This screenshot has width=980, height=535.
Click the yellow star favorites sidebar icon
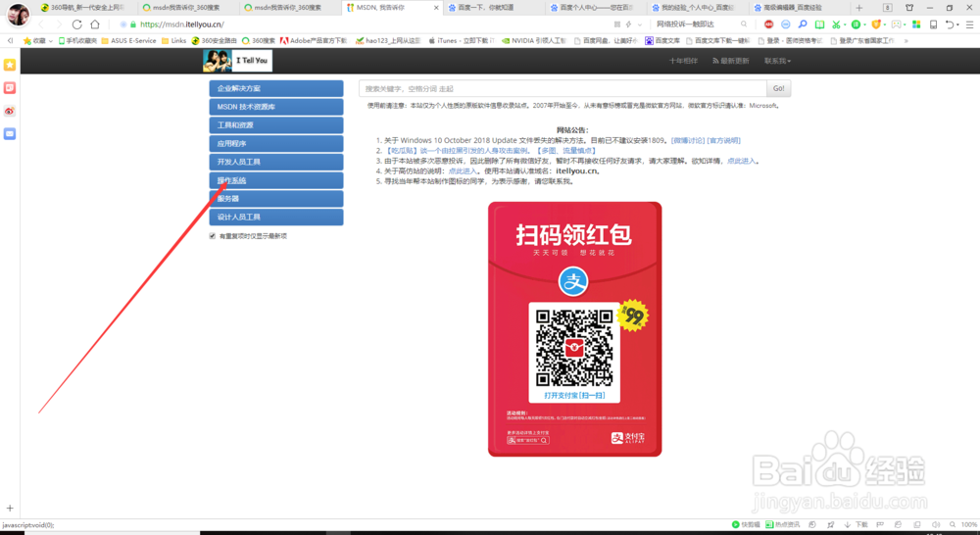(x=10, y=65)
